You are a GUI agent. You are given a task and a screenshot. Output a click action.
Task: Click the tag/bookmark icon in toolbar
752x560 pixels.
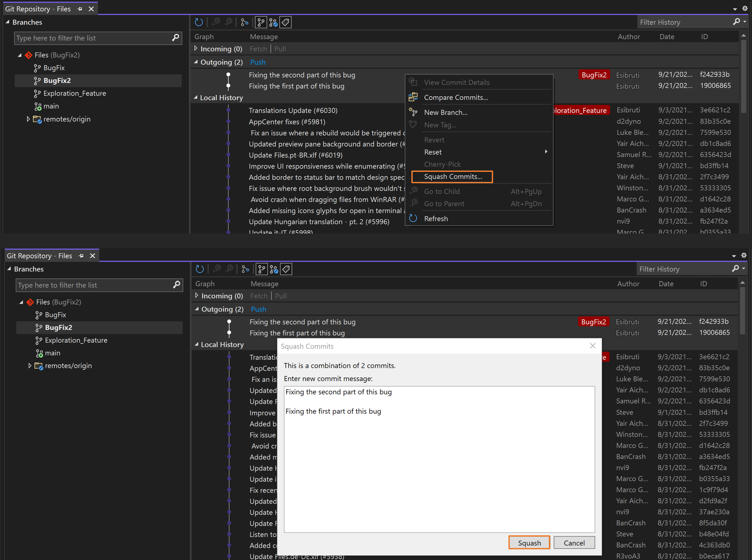286,22
